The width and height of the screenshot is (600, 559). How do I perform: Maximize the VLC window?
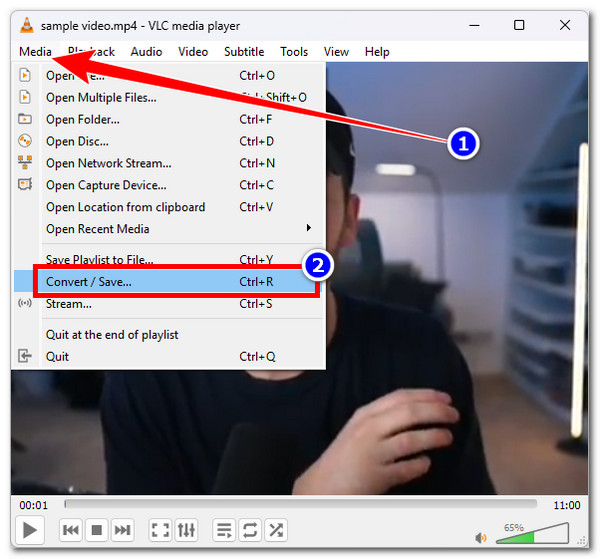pos(519,25)
